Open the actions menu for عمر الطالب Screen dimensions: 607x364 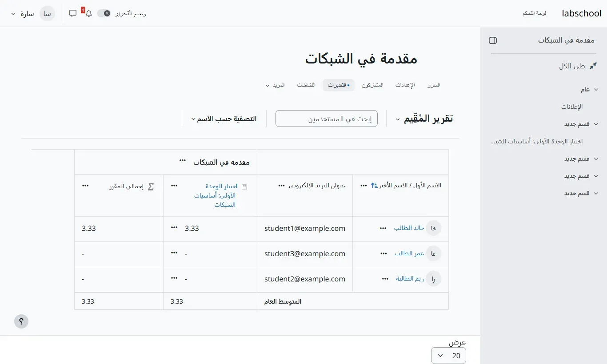click(384, 253)
